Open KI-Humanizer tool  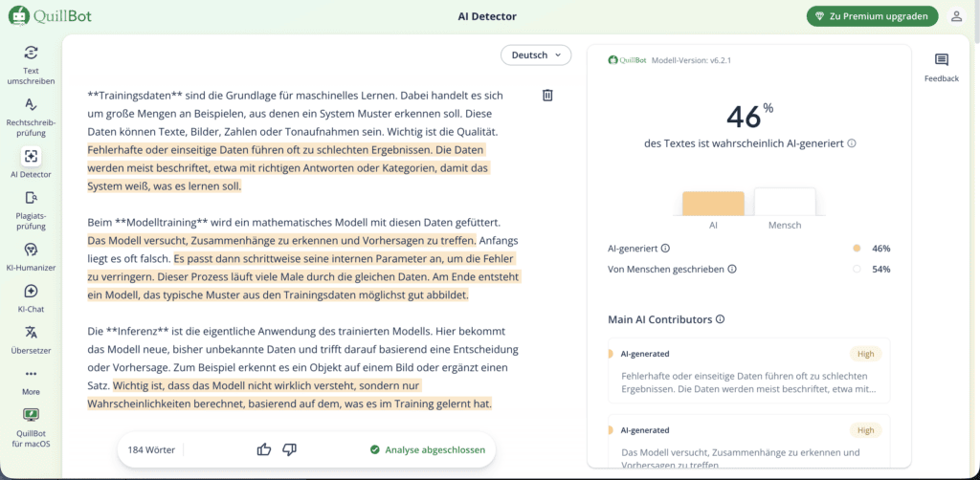point(31,256)
